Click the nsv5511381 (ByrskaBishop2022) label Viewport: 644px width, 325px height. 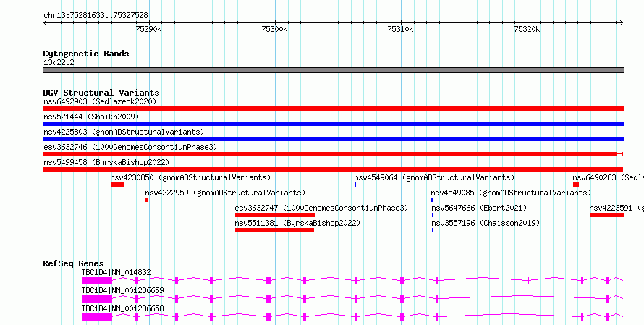tap(297, 223)
